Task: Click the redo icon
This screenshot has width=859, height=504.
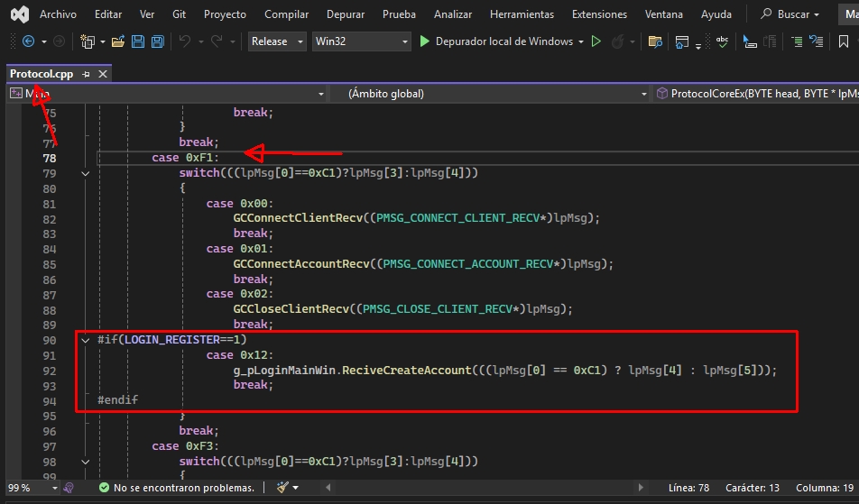Action: pyautogui.click(x=217, y=41)
